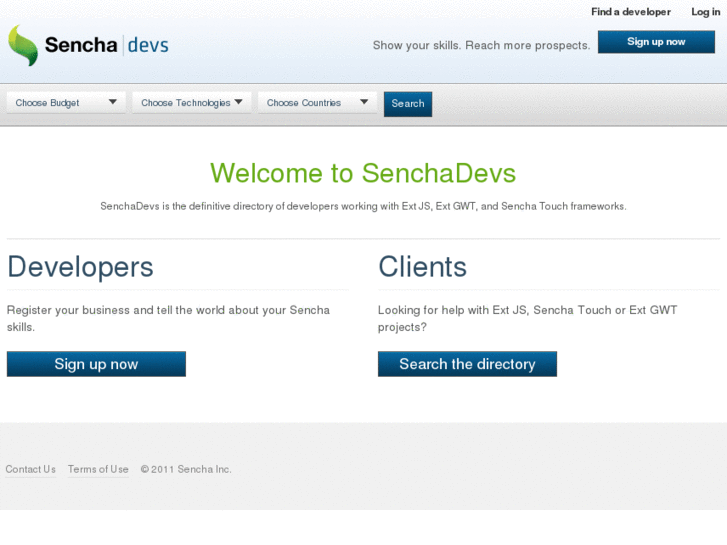Click the Sencha leaf logo icon
The width and height of the screenshot is (727, 545).
23,45
